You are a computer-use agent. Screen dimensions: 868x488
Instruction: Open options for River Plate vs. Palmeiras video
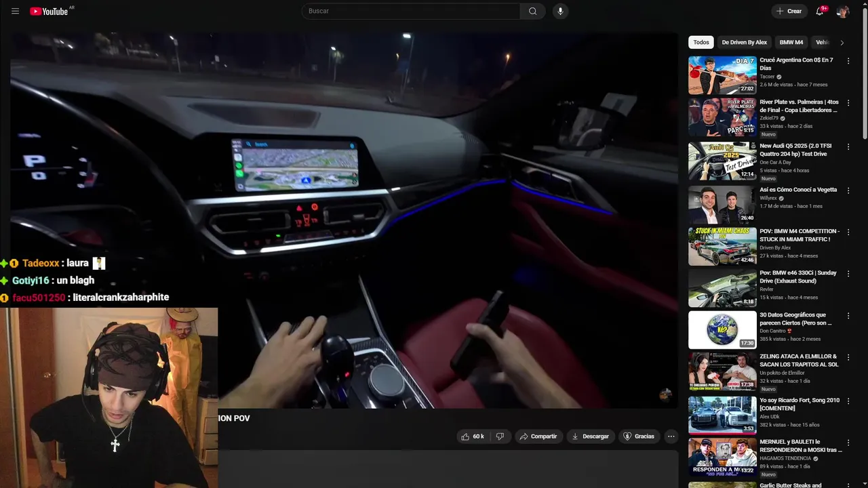848,103
